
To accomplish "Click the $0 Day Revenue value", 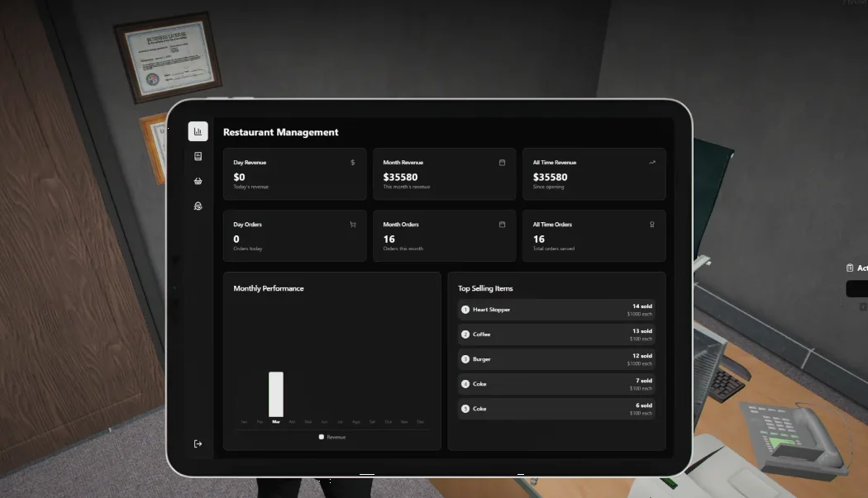I will point(239,177).
